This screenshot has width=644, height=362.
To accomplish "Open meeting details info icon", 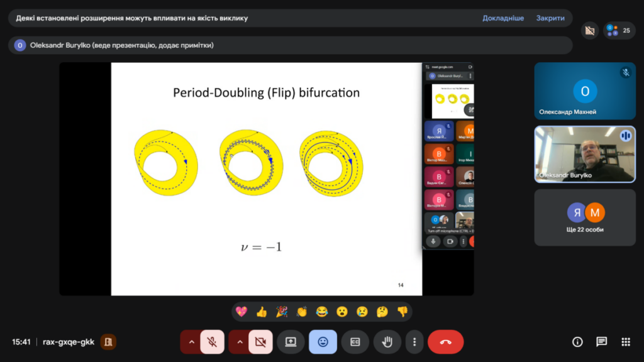I will click(577, 342).
